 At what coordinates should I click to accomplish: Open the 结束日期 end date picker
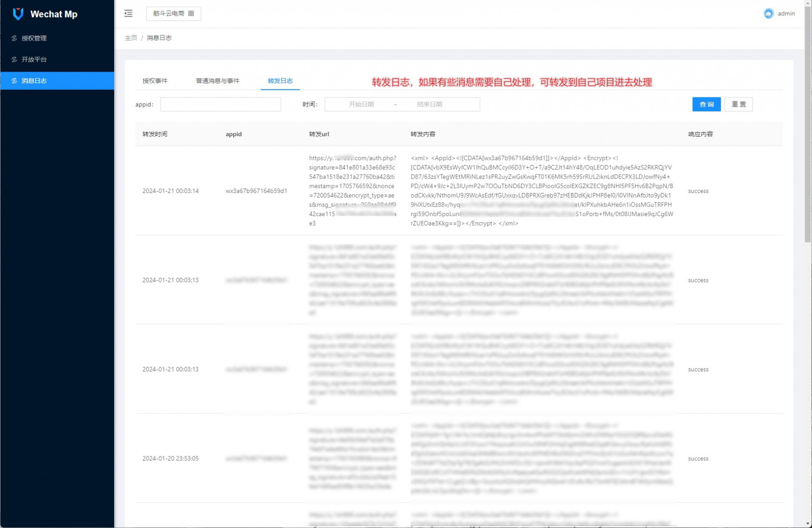[429, 104]
